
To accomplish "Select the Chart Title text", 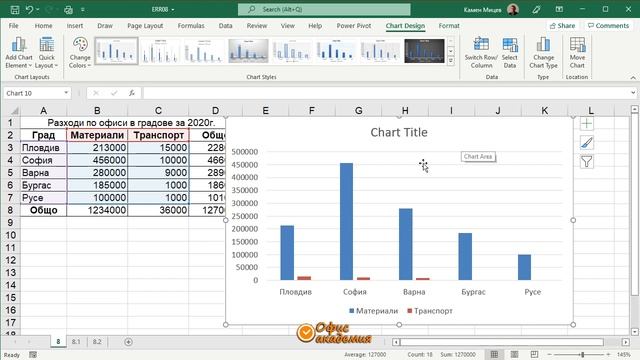I will 399,132.
